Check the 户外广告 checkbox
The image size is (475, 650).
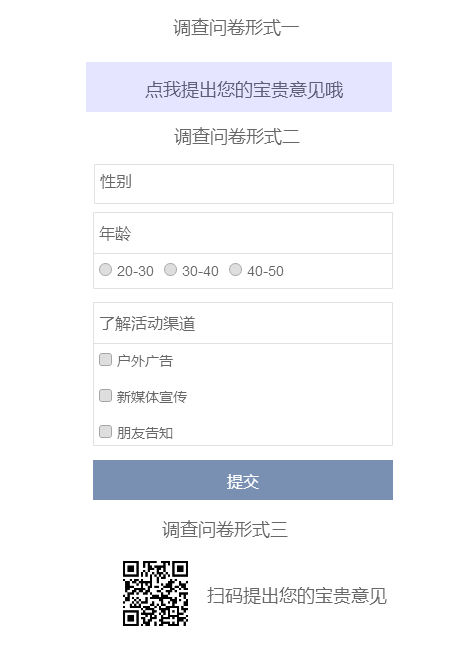[105, 359]
